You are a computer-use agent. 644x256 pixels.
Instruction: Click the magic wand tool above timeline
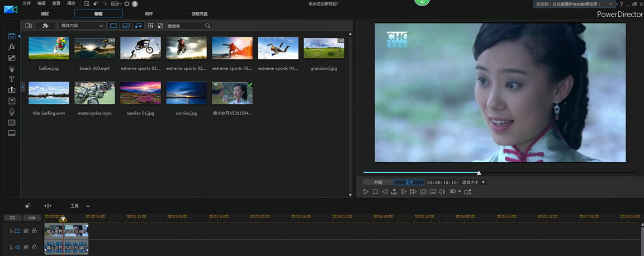pyautogui.click(x=28, y=206)
